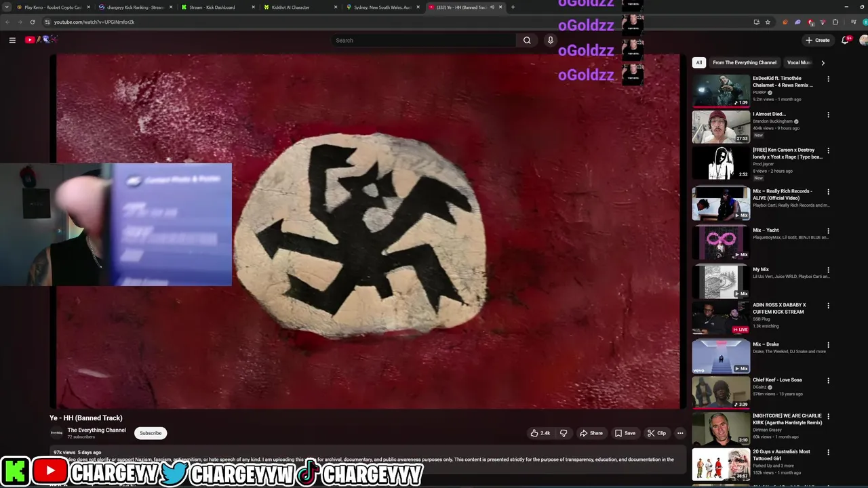Screen dimensions: 868x488
Task: Open options menu for I Almost Died video
Action: click(x=828, y=115)
